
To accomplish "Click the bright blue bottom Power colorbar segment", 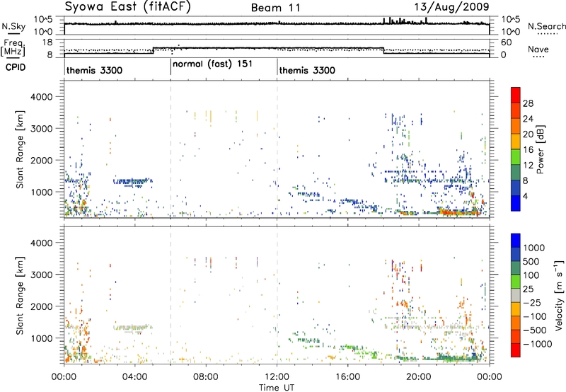I will [x=516, y=203].
